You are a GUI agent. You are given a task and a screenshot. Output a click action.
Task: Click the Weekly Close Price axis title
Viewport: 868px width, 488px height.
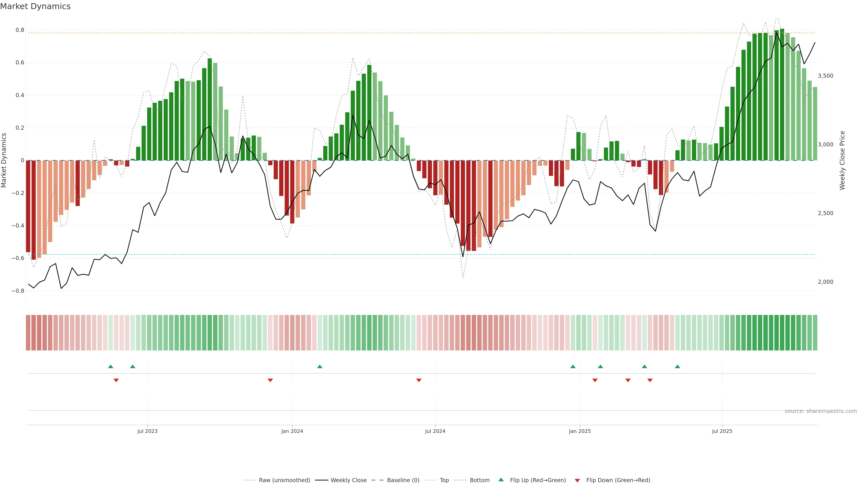[x=842, y=160]
